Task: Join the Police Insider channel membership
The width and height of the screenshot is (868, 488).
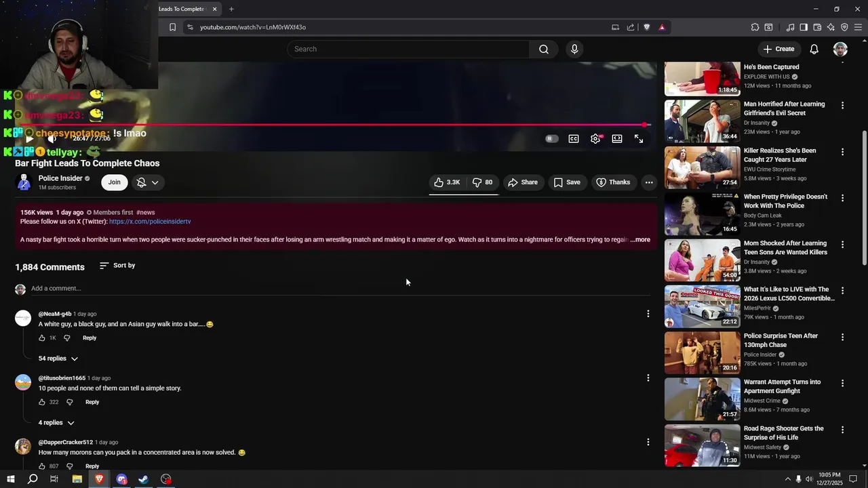Action: coord(114,182)
